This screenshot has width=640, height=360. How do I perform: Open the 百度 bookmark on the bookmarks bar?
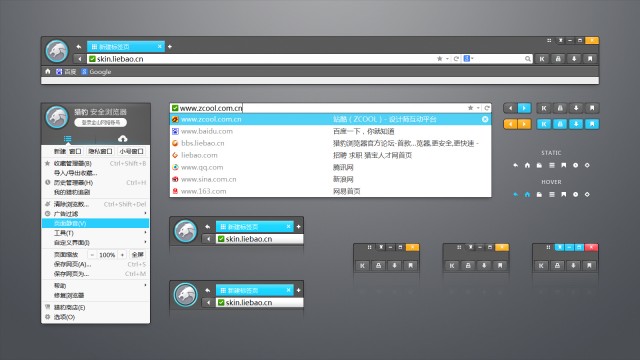point(66,72)
